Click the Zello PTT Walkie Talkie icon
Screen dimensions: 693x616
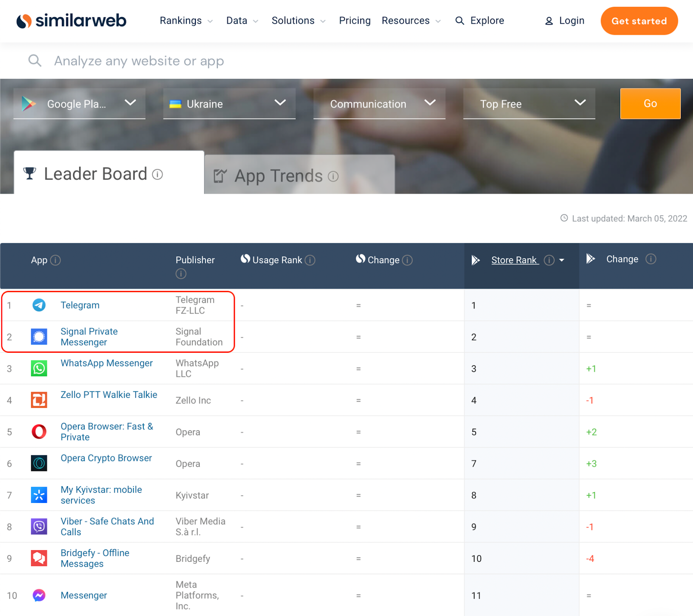[x=39, y=400]
